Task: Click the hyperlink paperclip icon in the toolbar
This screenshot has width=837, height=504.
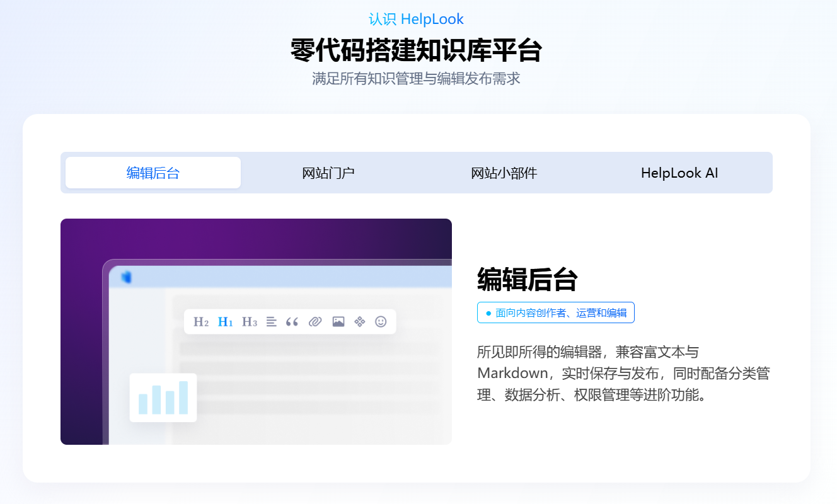Action: point(315,321)
